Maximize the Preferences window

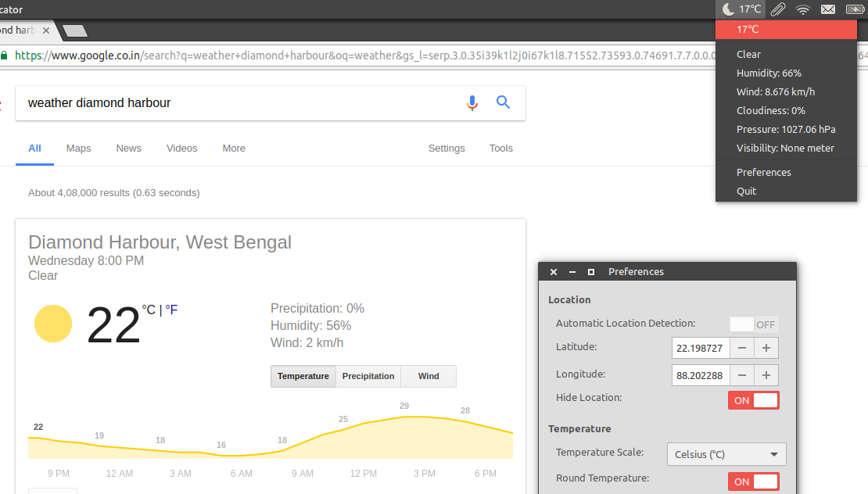click(591, 271)
